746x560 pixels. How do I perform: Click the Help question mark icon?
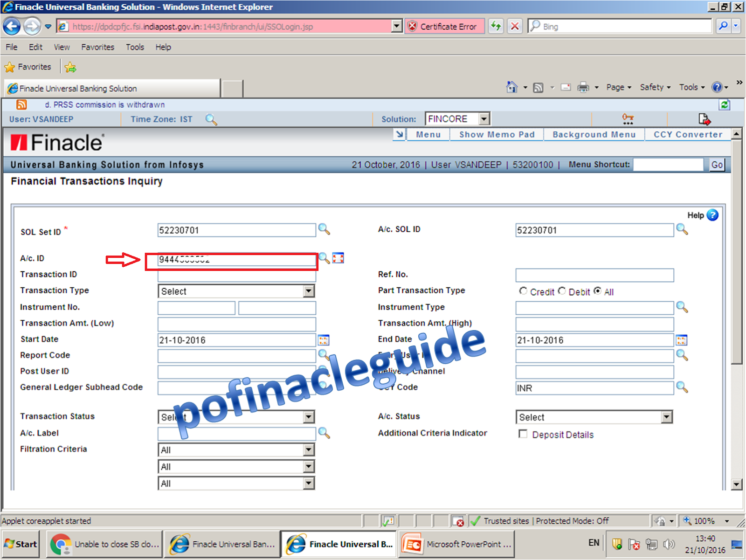coord(712,215)
